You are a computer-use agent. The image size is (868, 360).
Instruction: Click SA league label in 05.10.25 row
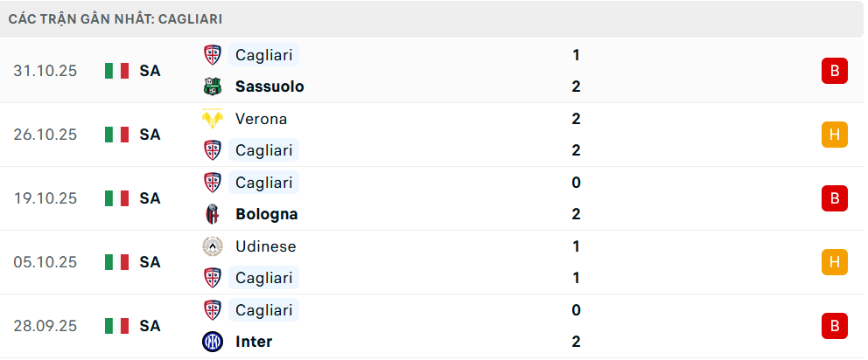(x=150, y=262)
